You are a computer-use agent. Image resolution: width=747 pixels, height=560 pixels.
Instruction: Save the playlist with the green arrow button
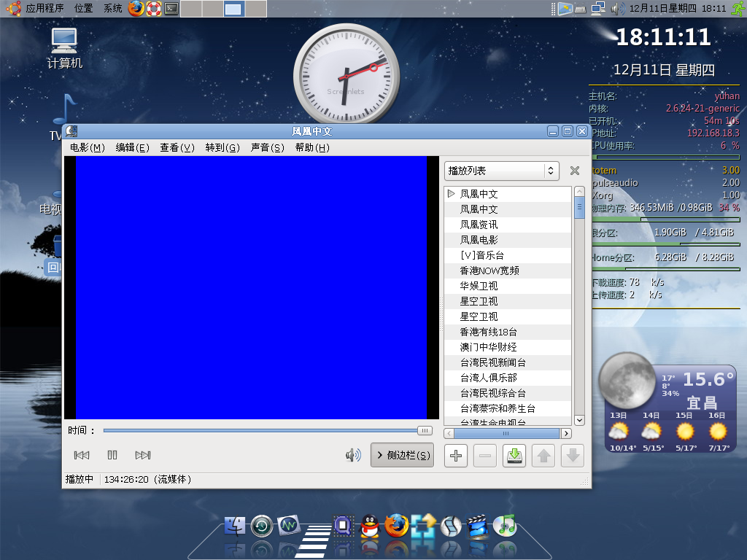click(x=514, y=456)
